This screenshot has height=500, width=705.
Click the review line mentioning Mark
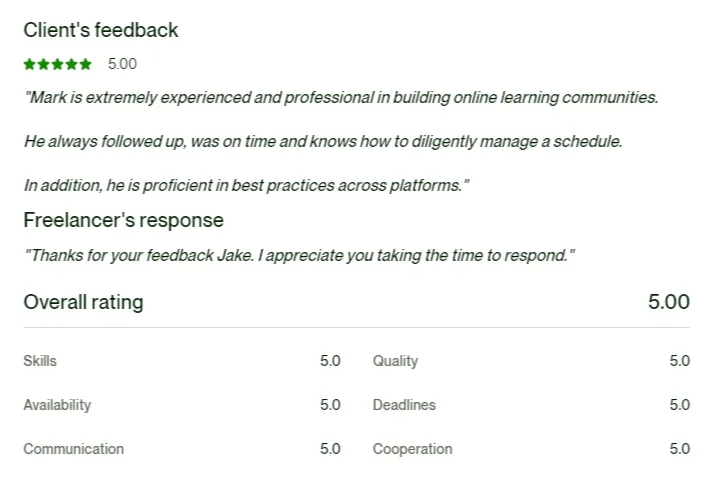click(341, 98)
